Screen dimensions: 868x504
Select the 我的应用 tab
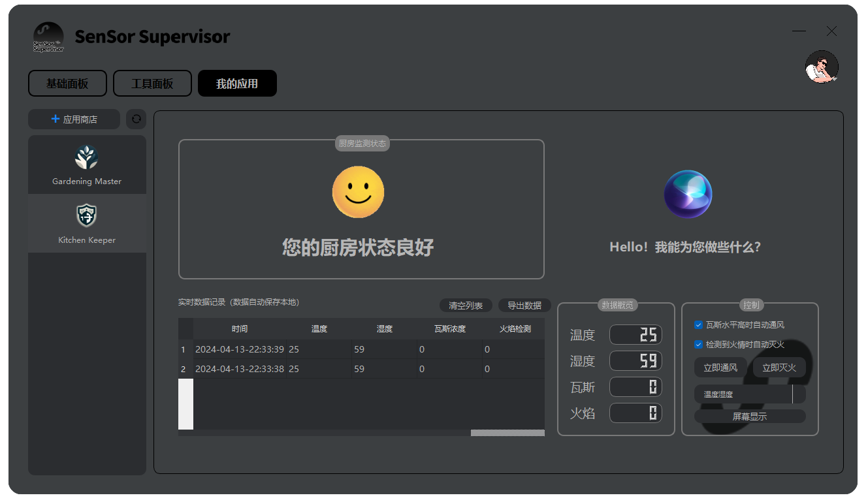click(x=237, y=84)
